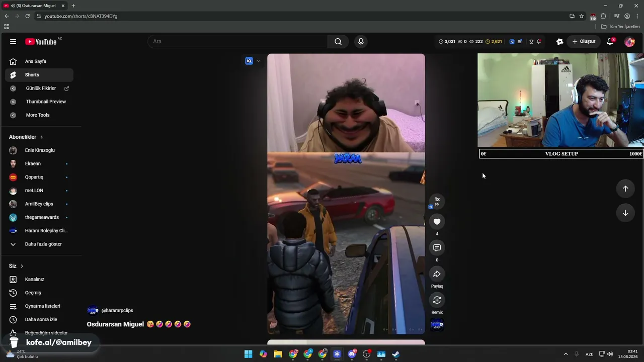
Task: Open YouTube notifications bell
Action: [610, 42]
